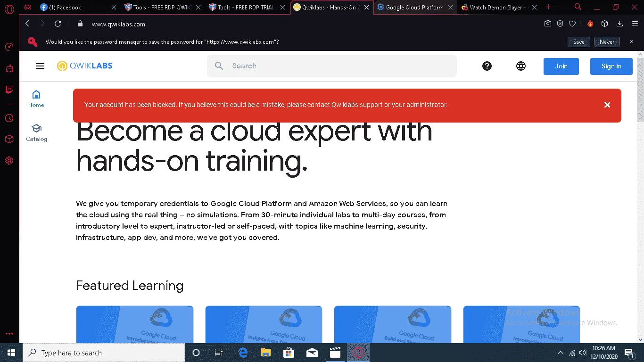644x362 pixels.
Task: Take a snapshot with camera icon
Action: coord(547,24)
